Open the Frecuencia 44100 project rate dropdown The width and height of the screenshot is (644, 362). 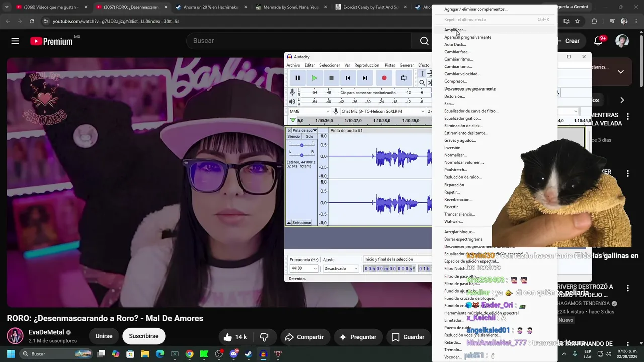tap(304, 269)
